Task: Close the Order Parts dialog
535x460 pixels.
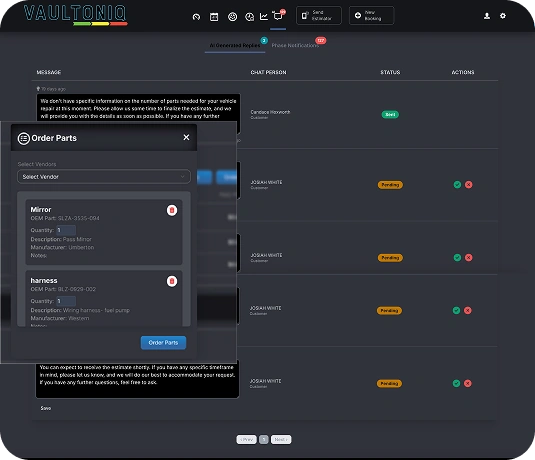Action: point(186,137)
